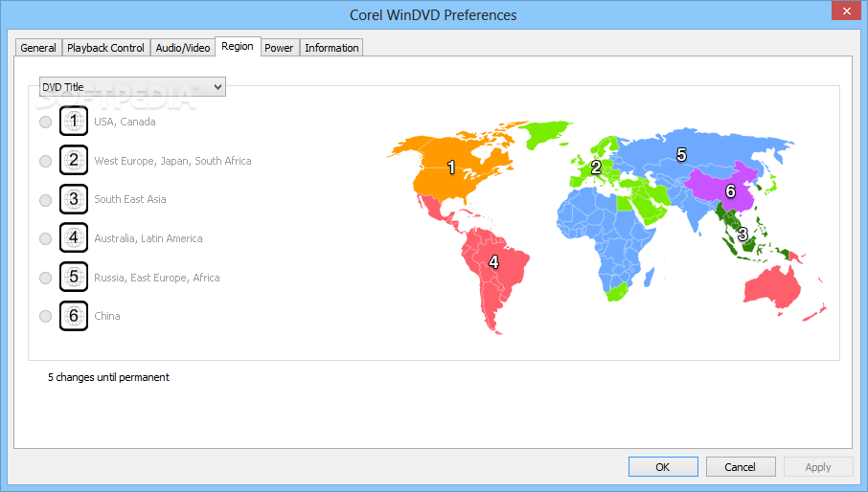The image size is (868, 492).
Task: Select the China radio button
Action: (45, 317)
